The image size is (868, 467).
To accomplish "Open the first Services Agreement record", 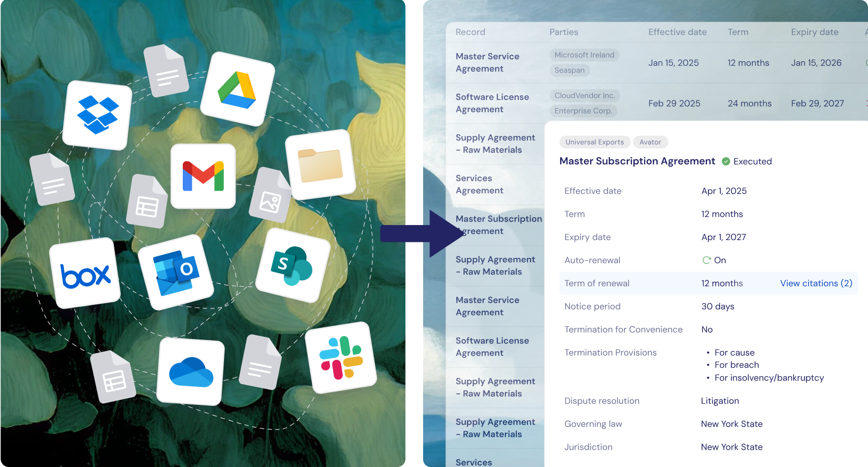I will click(479, 184).
